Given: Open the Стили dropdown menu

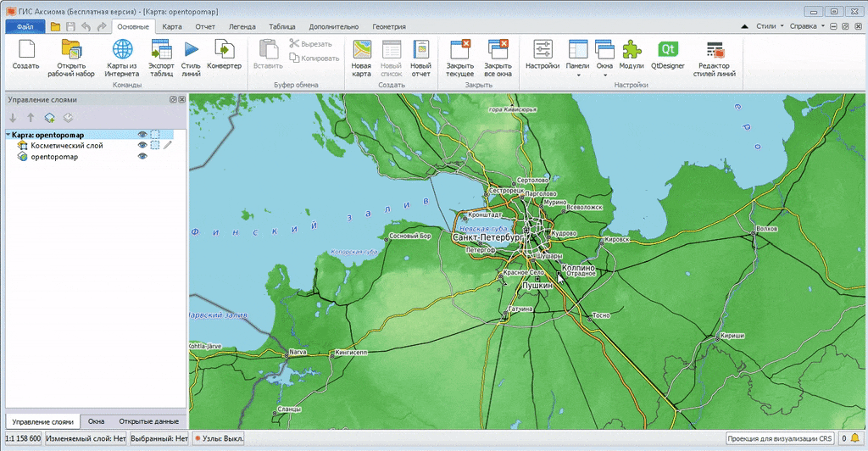Looking at the screenshot, I should pos(770,26).
